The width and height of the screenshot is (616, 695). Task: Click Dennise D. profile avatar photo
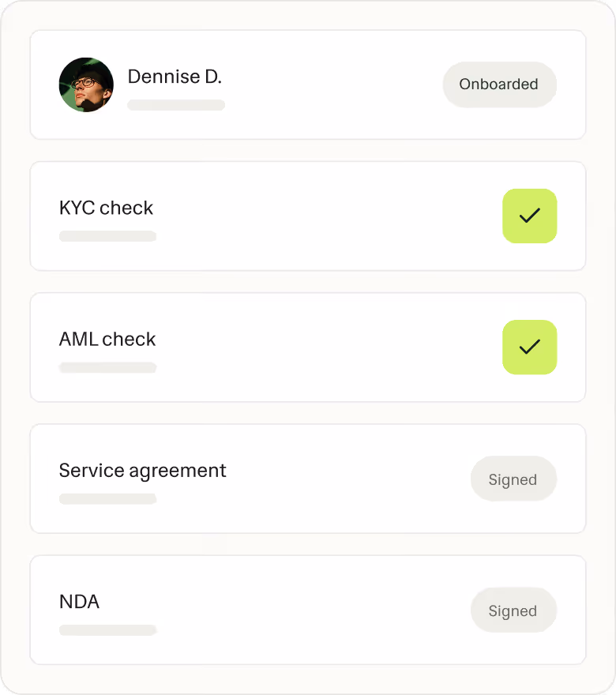point(86,85)
